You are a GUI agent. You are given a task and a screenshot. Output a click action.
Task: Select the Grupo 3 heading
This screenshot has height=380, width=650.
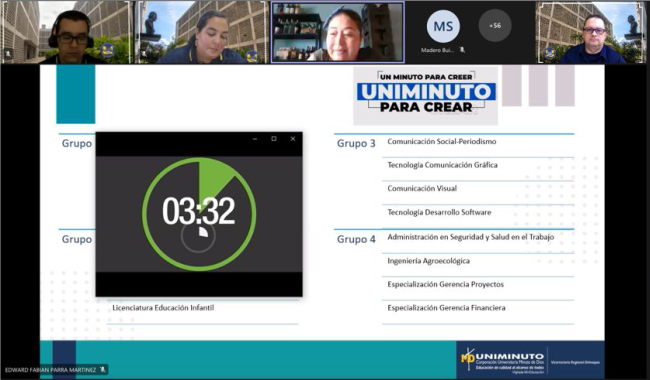click(356, 143)
